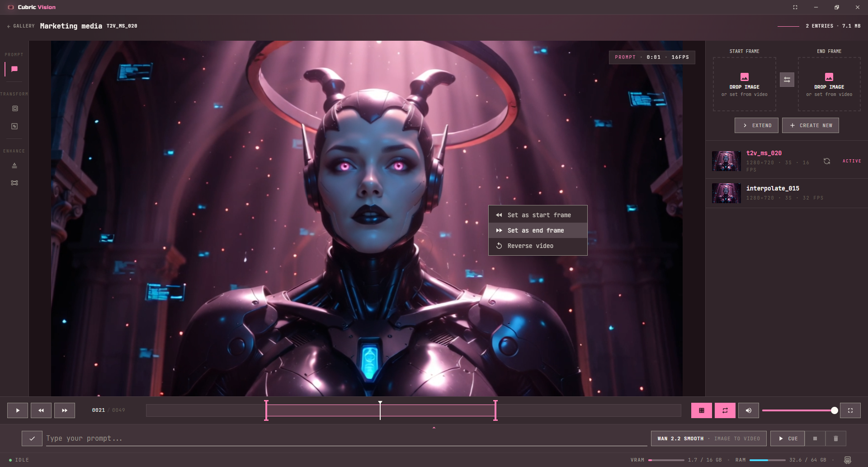Mute the audio
This screenshot has width=868, height=467.
[x=749, y=410]
